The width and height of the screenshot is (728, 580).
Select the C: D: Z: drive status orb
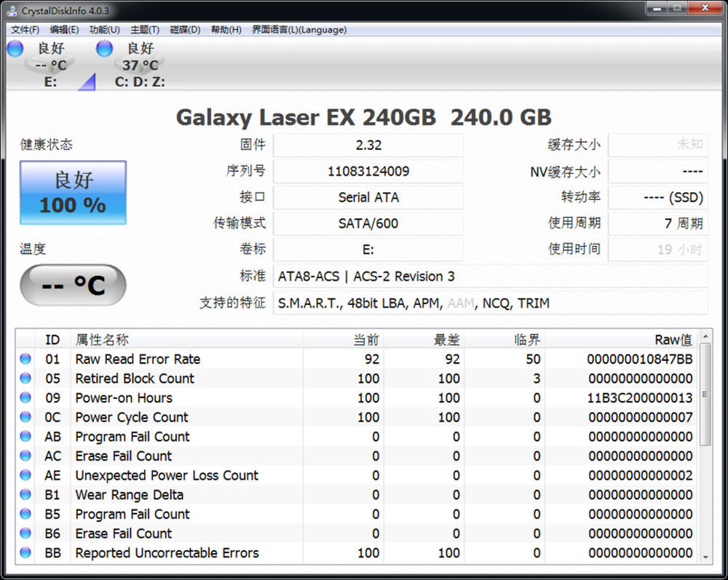tap(104, 48)
